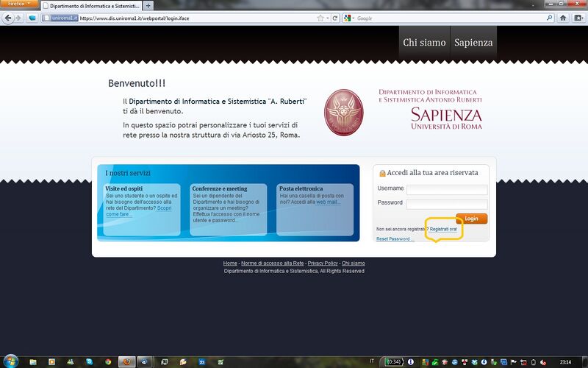Open the web mail link
This screenshot has height=368, width=588.
tap(328, 202)
